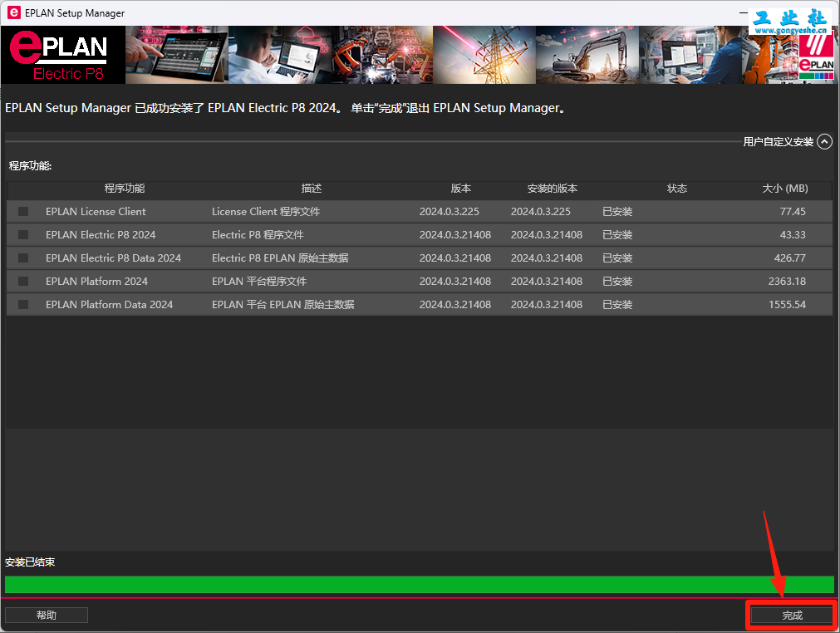Click description Electric P8 程序文件

258,234
